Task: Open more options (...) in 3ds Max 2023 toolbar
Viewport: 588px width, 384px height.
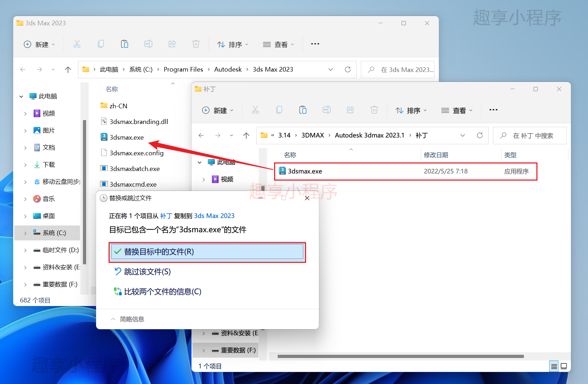Action: 315,44
